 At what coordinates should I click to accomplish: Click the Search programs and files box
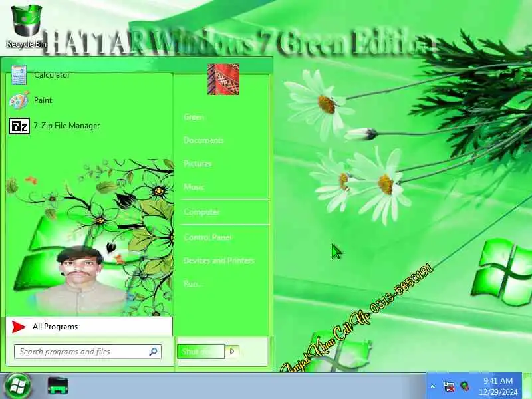[x=88, y=352]
